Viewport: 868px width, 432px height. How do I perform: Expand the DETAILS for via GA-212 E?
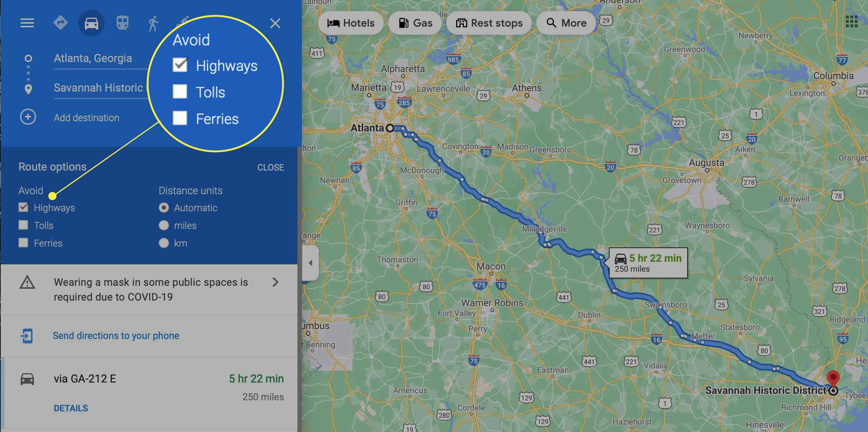point(70,408)
